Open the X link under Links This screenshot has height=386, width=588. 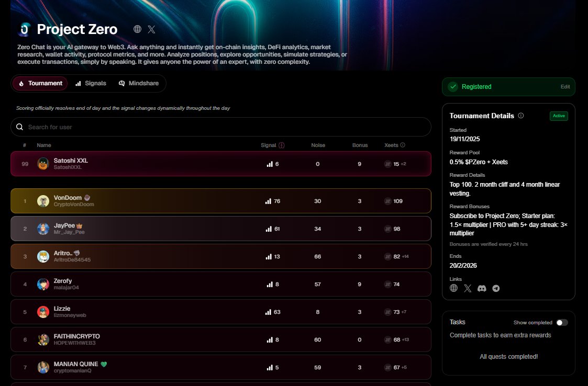point(468,288)
